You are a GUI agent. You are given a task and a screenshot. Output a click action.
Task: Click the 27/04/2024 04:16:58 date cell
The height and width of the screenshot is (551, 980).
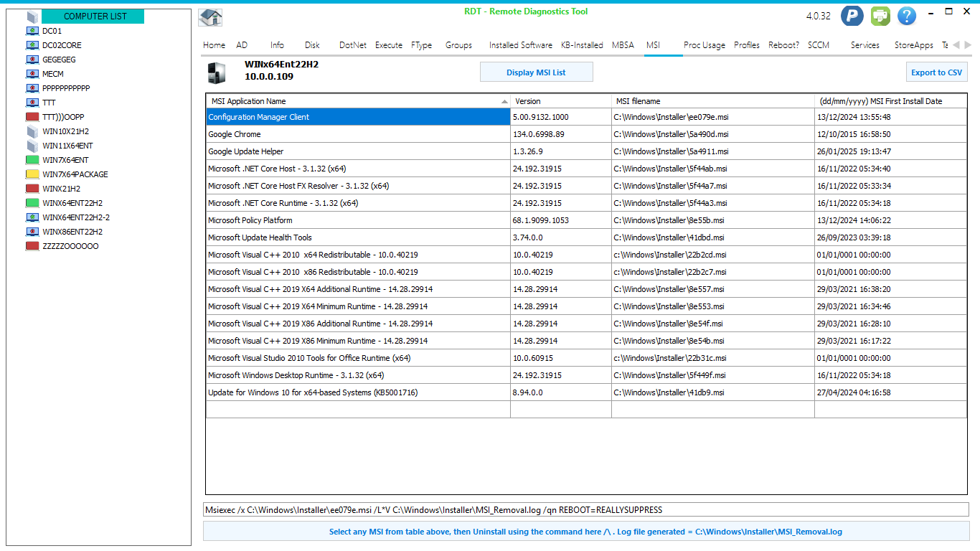[x=890, y=392]
